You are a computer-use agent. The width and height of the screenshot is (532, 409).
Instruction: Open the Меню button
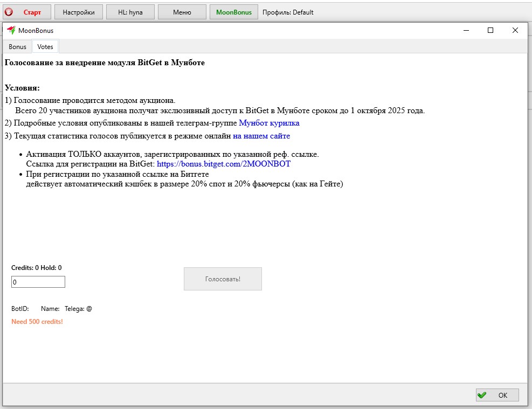(x=182, y=12)
